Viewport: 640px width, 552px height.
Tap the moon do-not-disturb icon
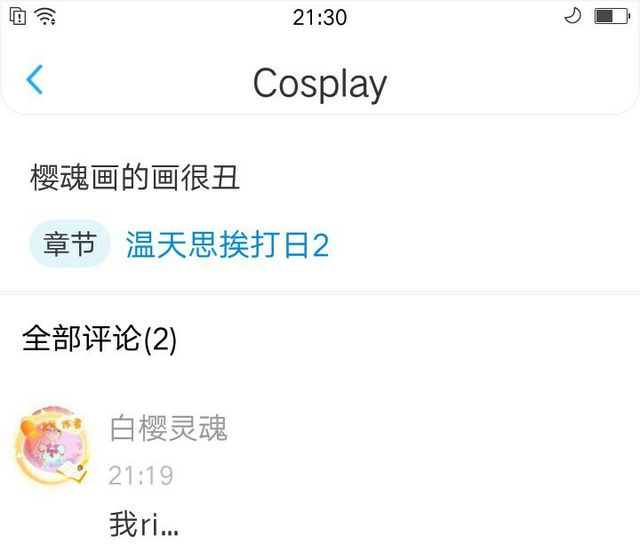(573, 16)
